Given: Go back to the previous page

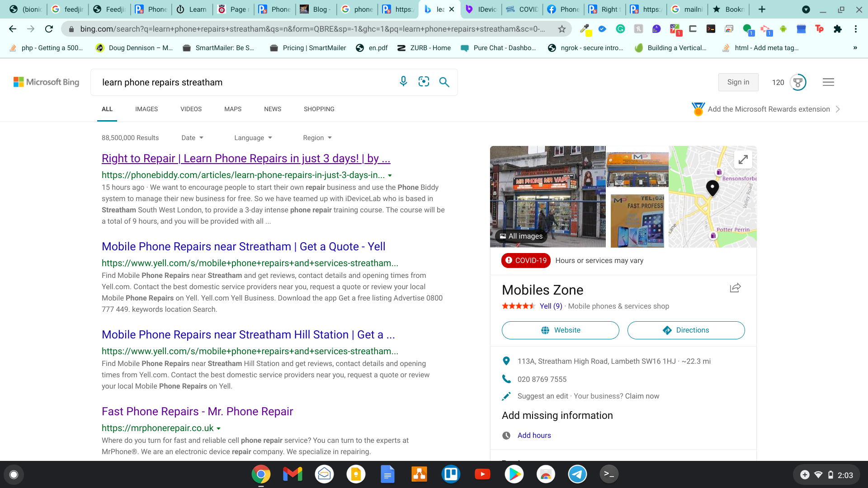Looking at the screenshot, I should (13, 29).
